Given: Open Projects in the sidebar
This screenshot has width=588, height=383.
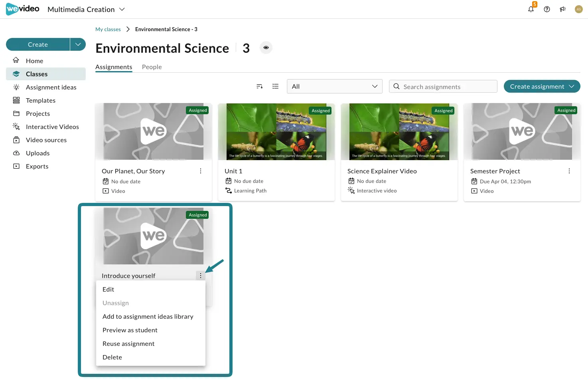Looking at the screenshot, I should pos(46,113).
